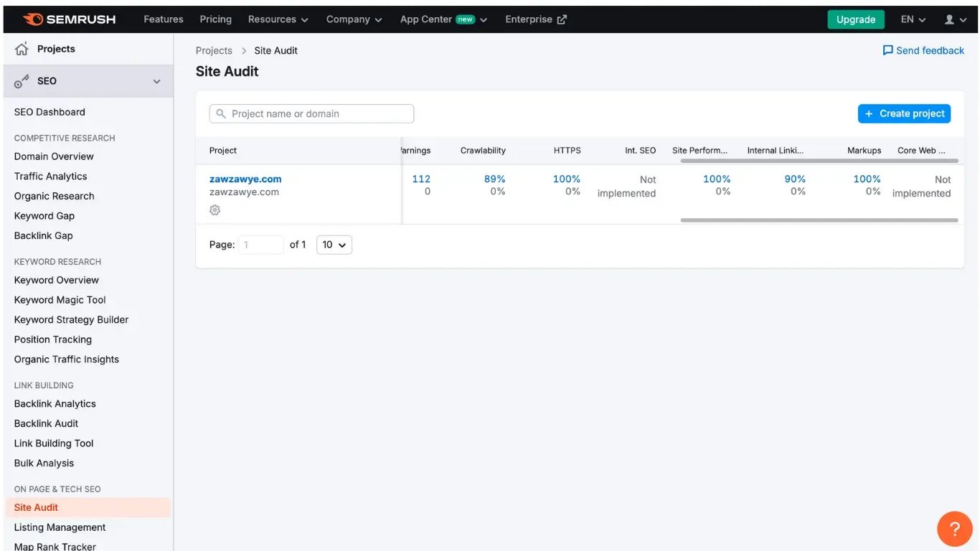
Task: Click the Projects breadcrumb link
Action: pyautogui.click(x=214, y=50)
